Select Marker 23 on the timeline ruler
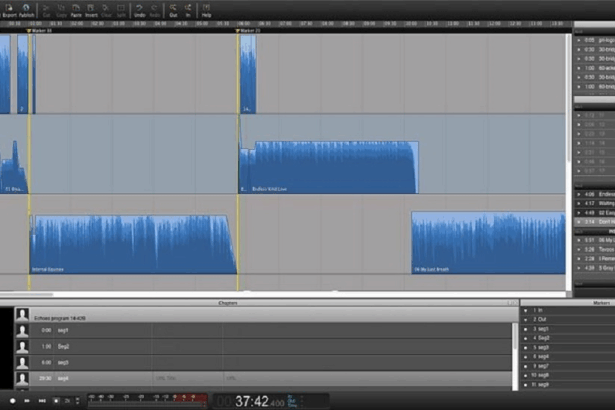 [248, 32]
